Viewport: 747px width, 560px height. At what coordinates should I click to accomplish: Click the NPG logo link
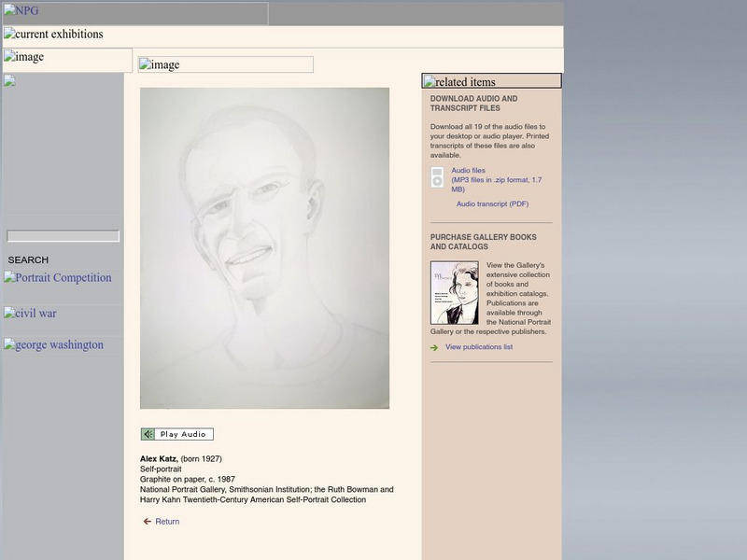tap(135, 13)
